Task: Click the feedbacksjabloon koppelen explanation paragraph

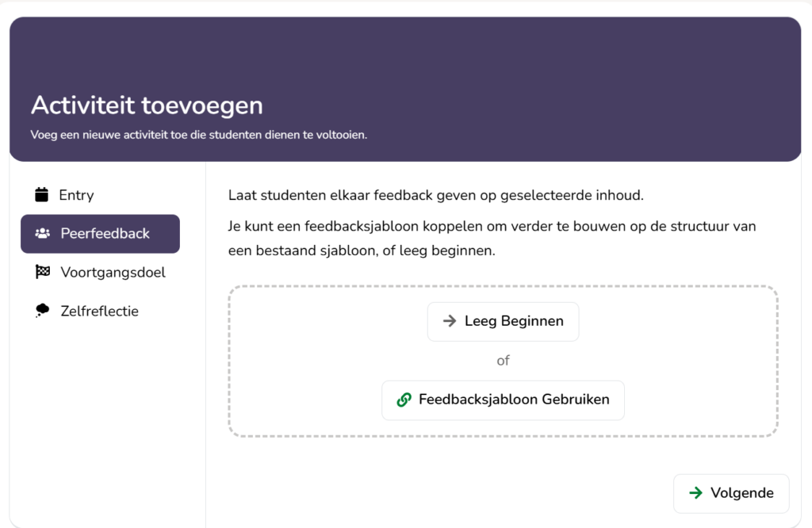Action: click(x=492, y=239)
